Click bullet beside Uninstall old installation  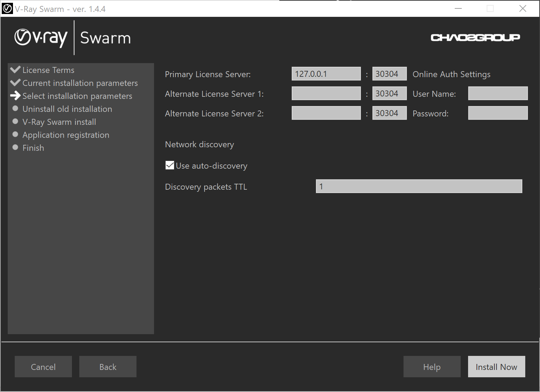[15, 108]
